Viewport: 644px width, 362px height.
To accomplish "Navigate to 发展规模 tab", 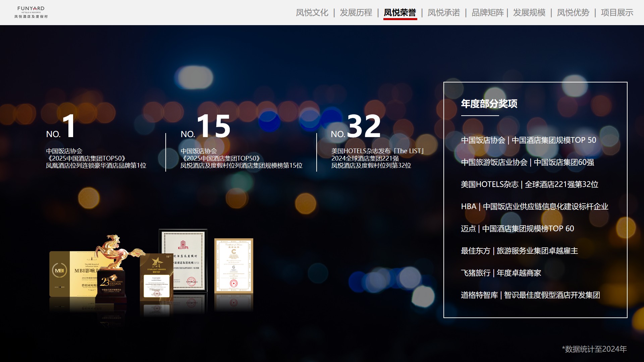I will (x=529, y=13).
